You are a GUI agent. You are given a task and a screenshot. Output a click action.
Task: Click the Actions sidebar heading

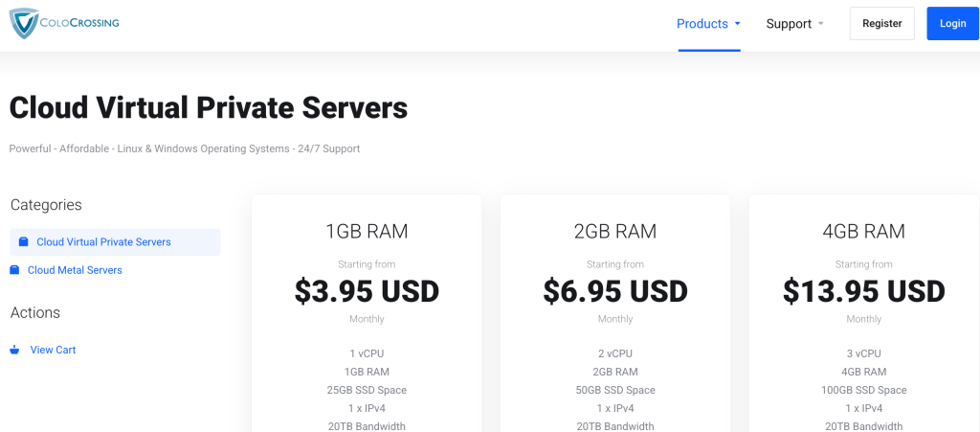pyautogui.click(x=35, y=312)
